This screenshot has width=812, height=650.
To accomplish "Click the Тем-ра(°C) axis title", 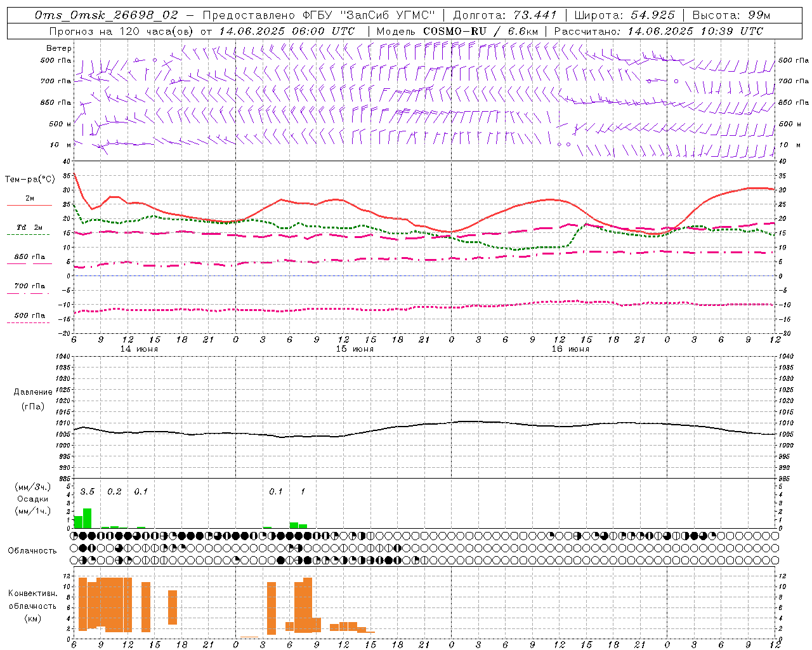I will tap(30, 180).
